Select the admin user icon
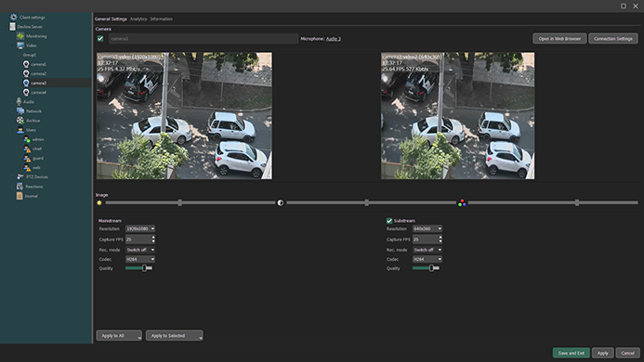 (27, 139)
